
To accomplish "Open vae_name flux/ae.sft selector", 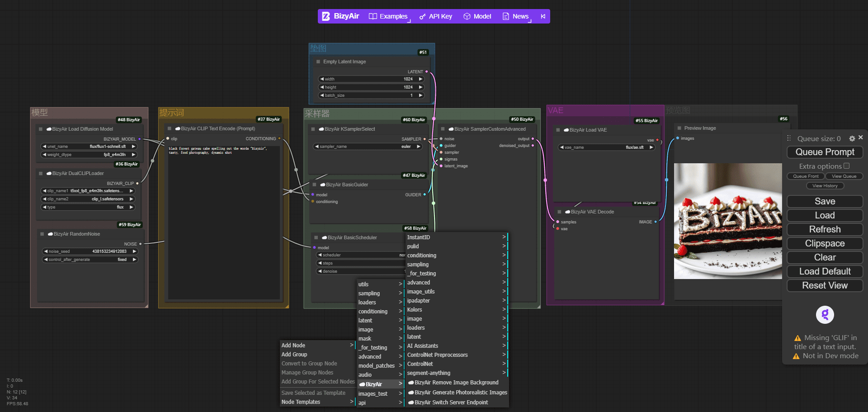I will point(607,147).
